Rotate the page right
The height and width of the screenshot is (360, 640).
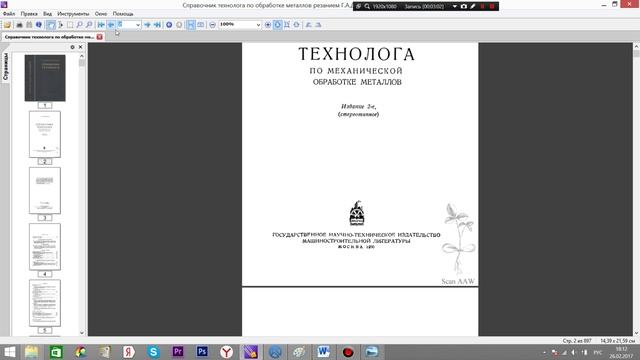coord(318,25)
